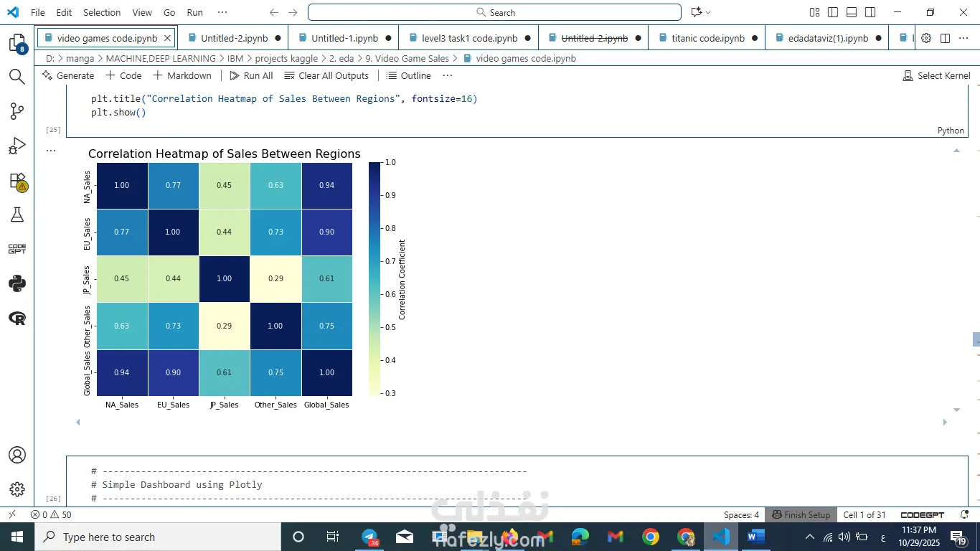Open the editor tab bar more actions ellipsis

pos(963,38)
